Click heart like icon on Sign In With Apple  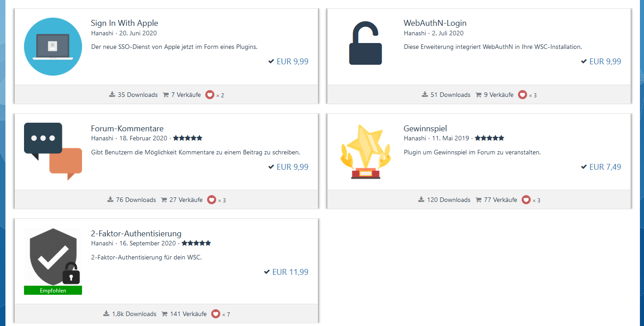pos(209,95)
